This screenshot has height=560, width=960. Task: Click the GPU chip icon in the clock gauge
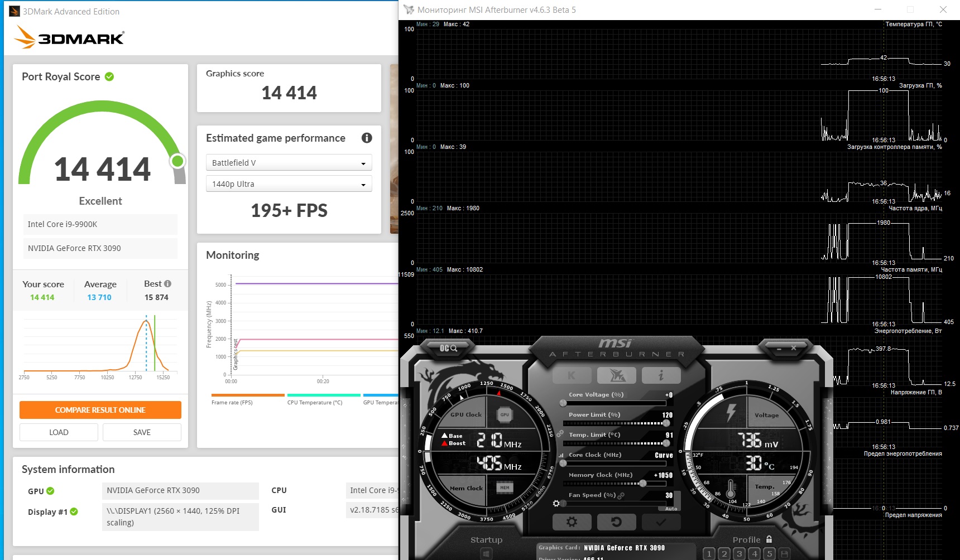505,414
